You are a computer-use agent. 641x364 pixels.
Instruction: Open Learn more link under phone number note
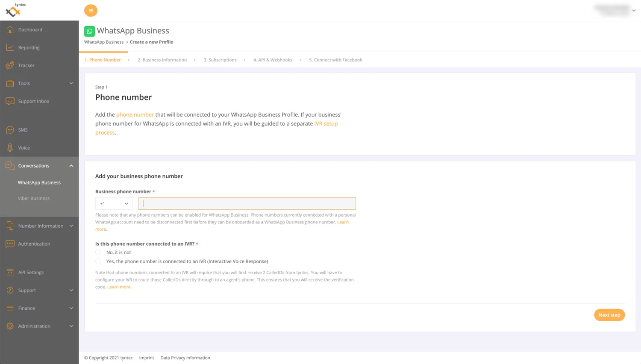coord(343,222)
